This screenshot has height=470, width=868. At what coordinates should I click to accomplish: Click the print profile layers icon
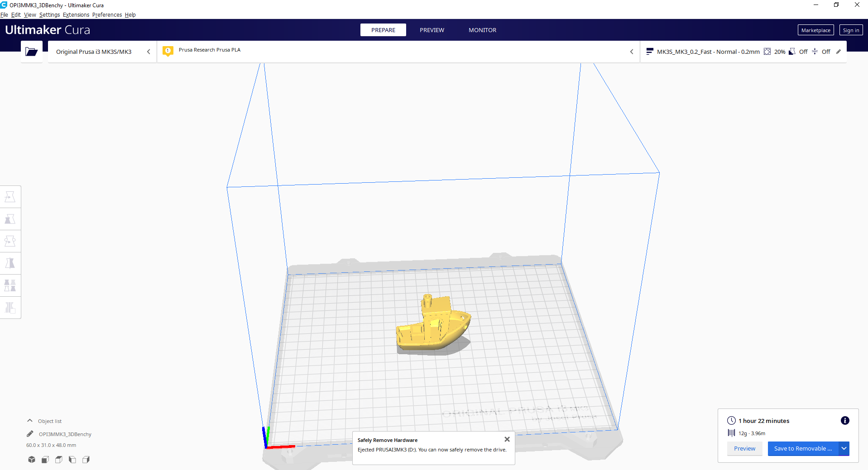(x=650, y=52)
